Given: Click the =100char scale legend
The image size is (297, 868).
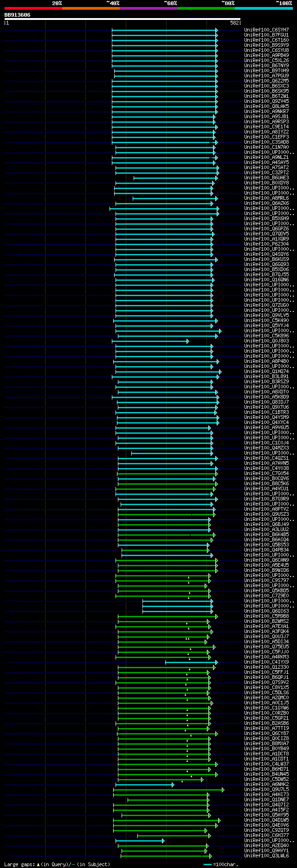Looking at the screenshot, I should 221,864.
